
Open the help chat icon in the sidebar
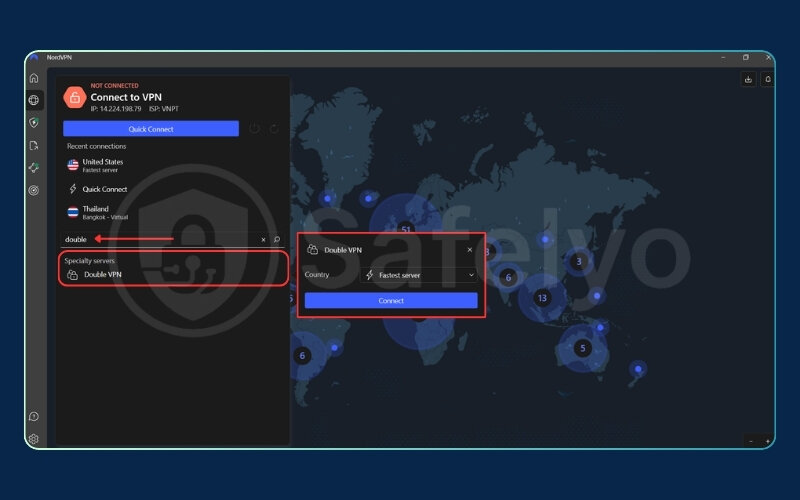(x=34, y=417)
